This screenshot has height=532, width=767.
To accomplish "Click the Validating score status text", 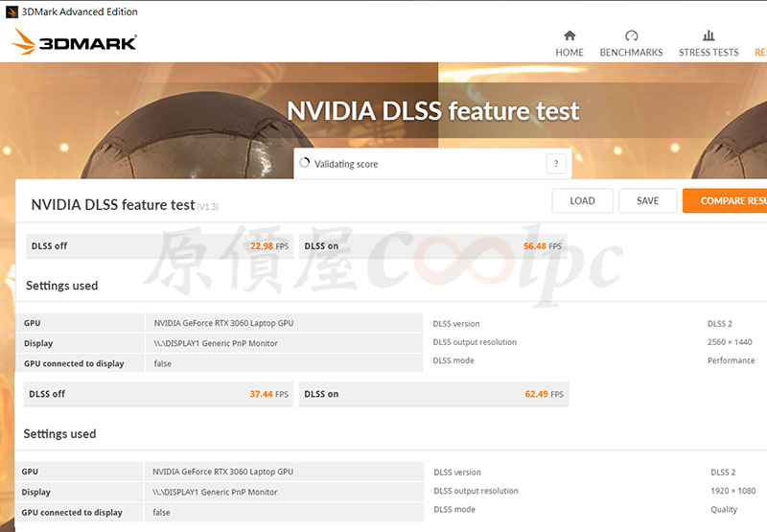I will pos(346,164).
